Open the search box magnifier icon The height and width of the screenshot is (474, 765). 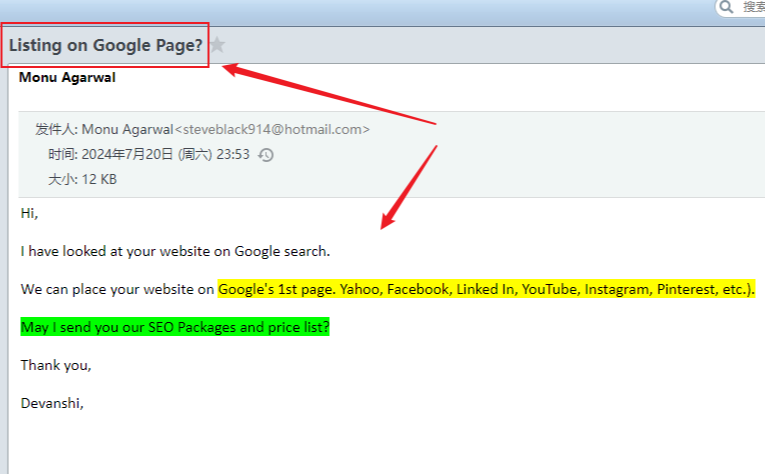point(726,7)
